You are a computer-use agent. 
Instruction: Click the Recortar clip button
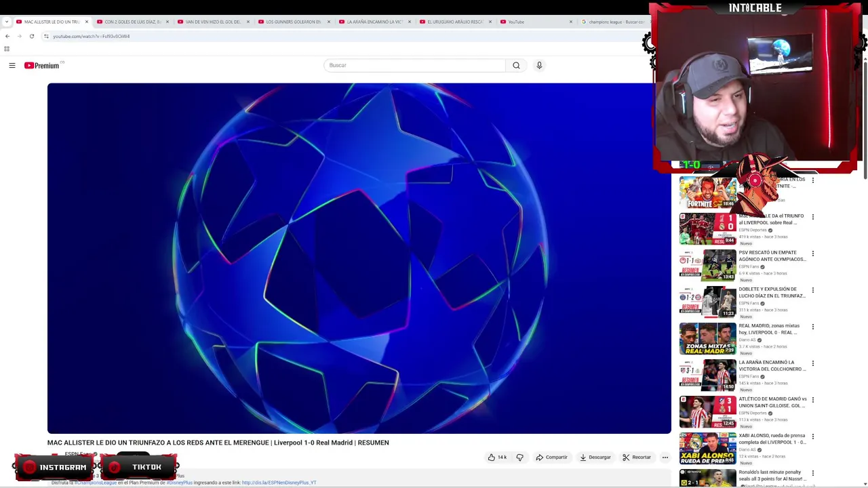point(637,457)
